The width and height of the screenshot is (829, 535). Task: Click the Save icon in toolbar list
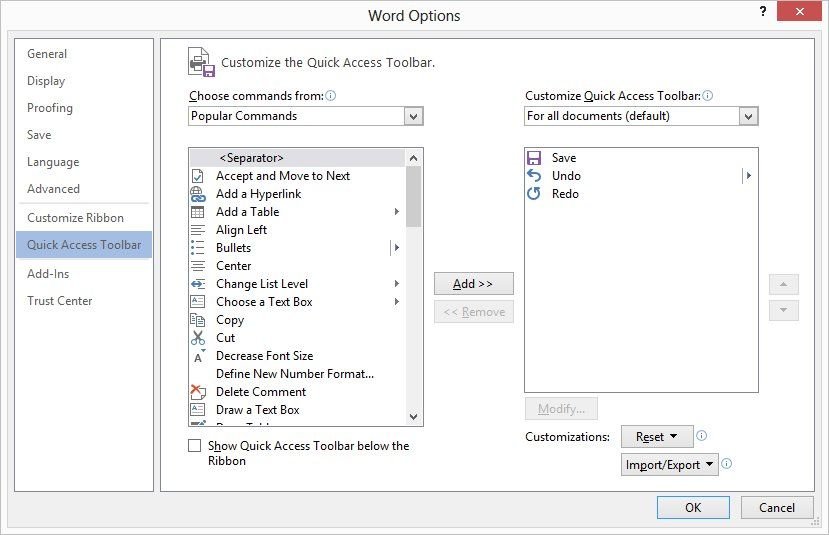[534, 158]
